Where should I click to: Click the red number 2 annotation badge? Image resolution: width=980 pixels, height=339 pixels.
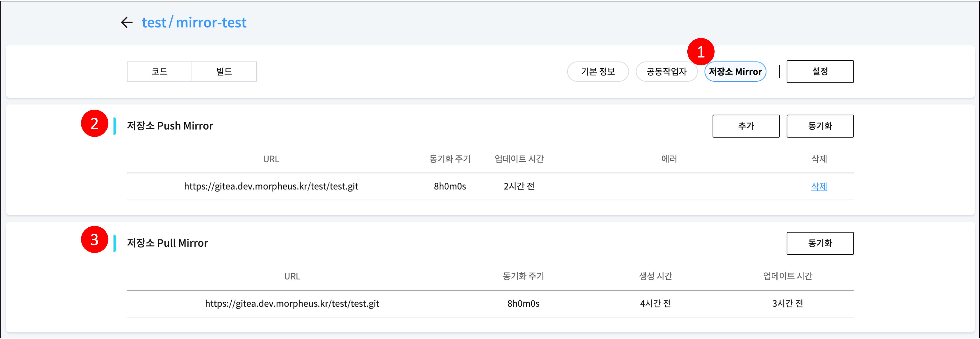(x=95, y=123)
